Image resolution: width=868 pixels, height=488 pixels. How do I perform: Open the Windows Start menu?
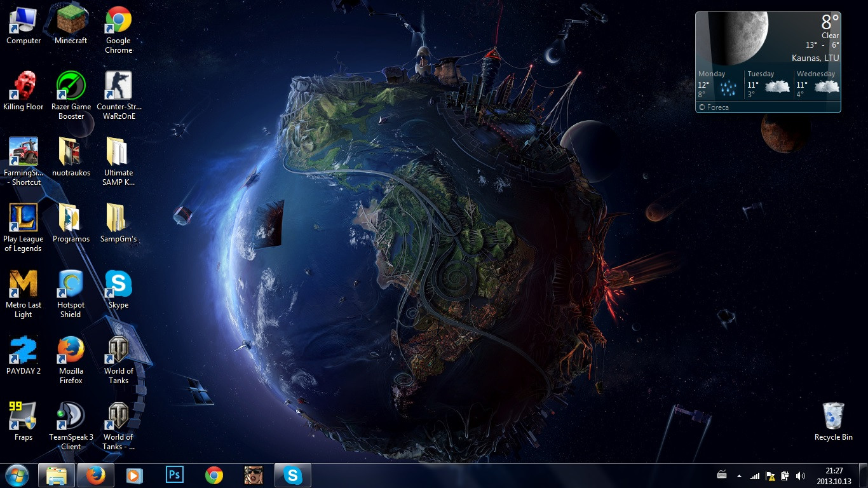tap(17, 475)
